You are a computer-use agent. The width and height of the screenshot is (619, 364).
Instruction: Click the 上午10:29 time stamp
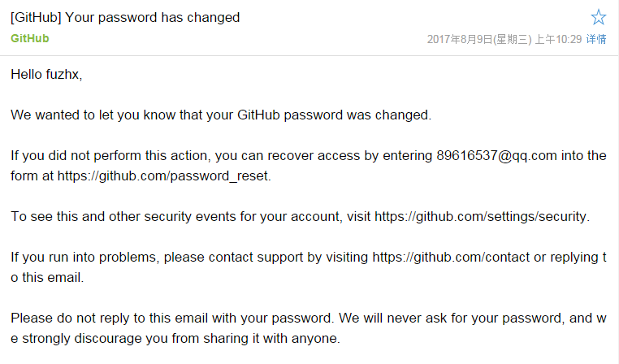pos(558,39)
